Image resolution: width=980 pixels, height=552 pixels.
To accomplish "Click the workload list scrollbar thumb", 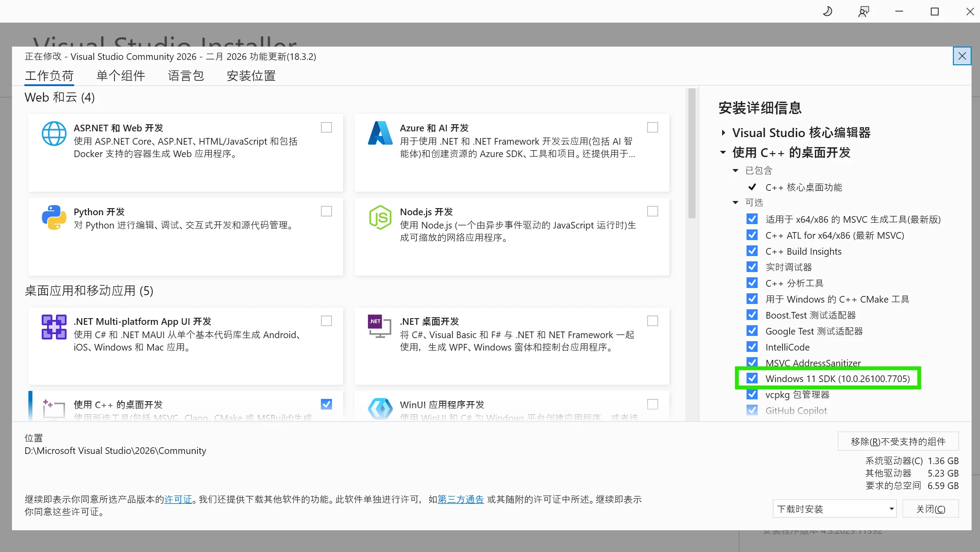I will [x=692, y=153].
